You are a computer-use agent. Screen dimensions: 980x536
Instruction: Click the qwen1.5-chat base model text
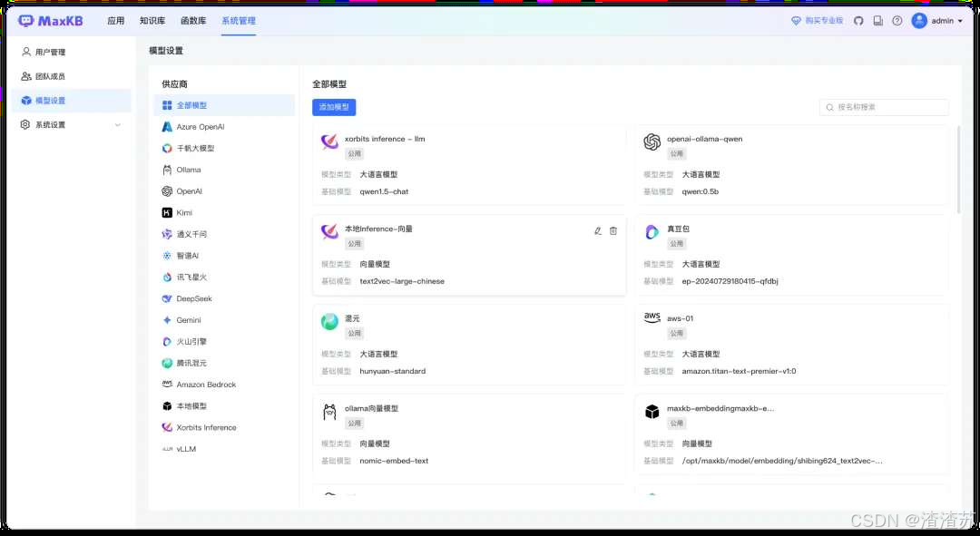384,191
